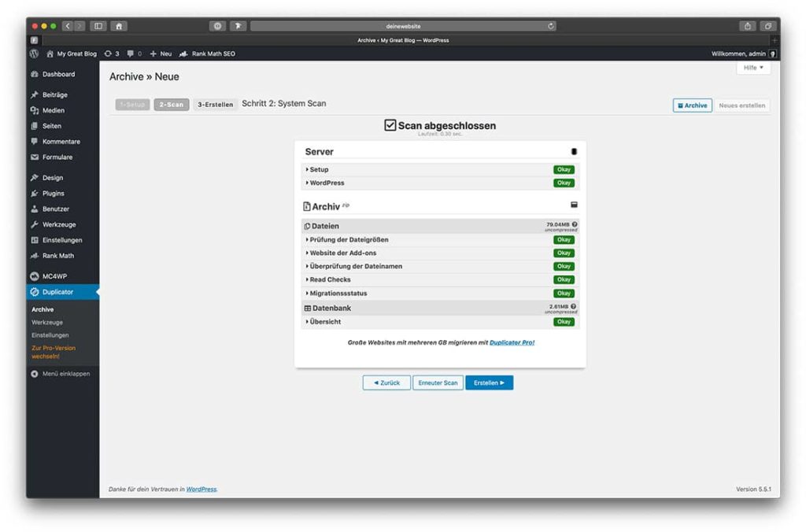Open the WordPress footer link

201,490
